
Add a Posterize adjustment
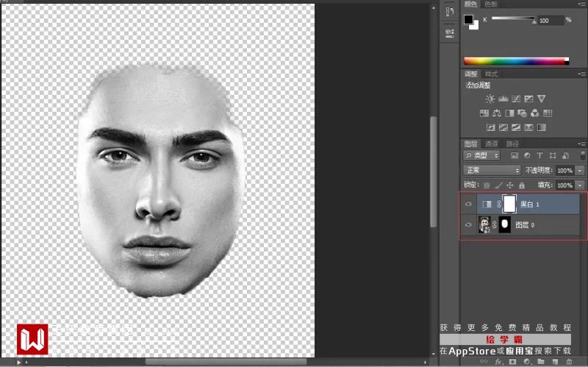[503, 127]
